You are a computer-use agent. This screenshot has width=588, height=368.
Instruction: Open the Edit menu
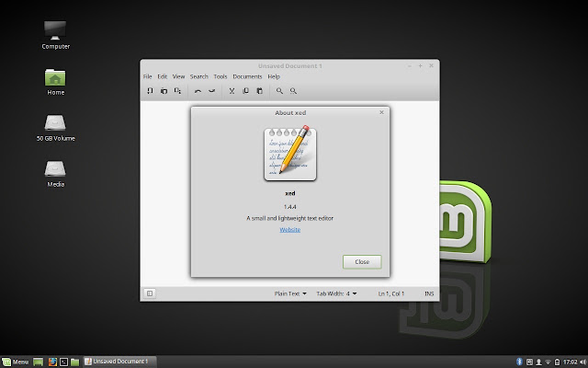(x=162, y=76)
